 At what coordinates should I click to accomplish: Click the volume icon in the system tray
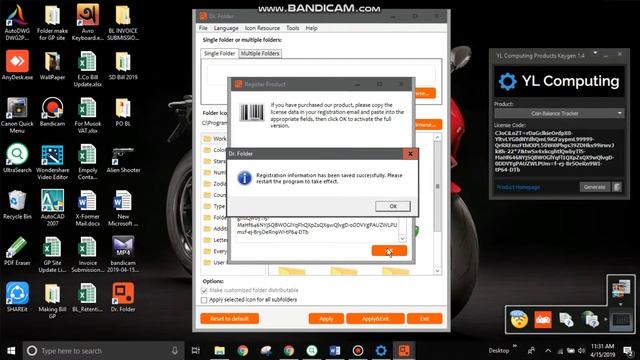[582, 351]
